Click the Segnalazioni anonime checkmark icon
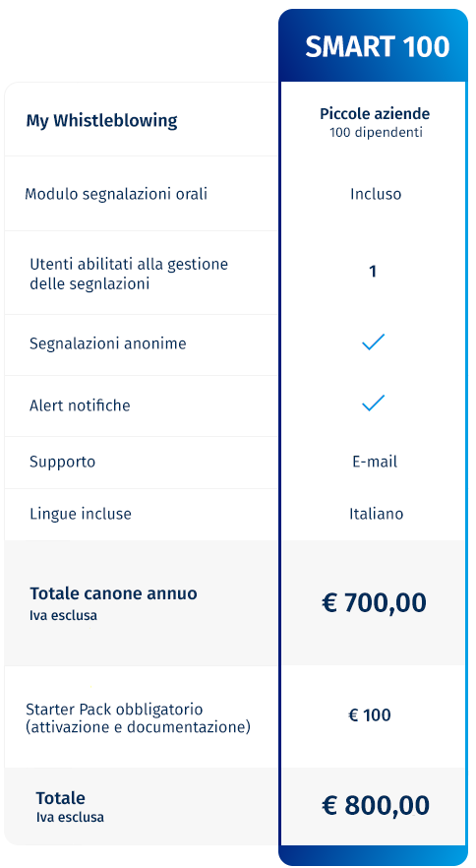This screenshot has height=868, width=476. tap(373, 342)
